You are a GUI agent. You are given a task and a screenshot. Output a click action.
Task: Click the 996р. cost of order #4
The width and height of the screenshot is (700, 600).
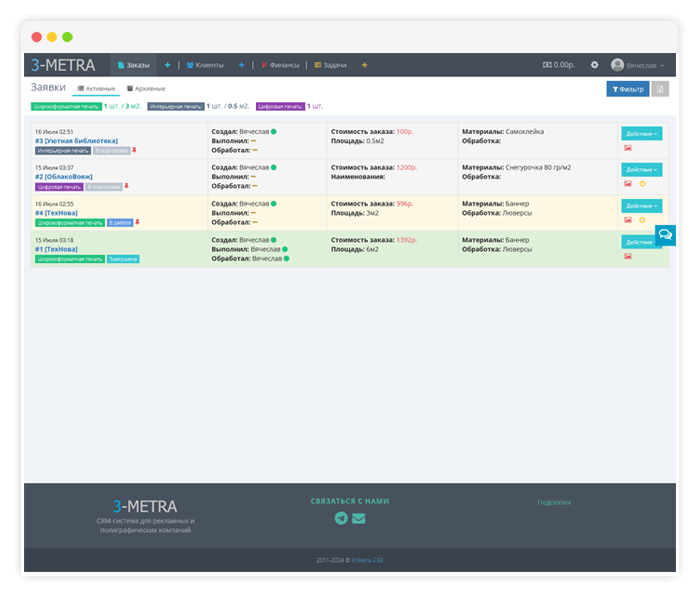tap(404, 204)
